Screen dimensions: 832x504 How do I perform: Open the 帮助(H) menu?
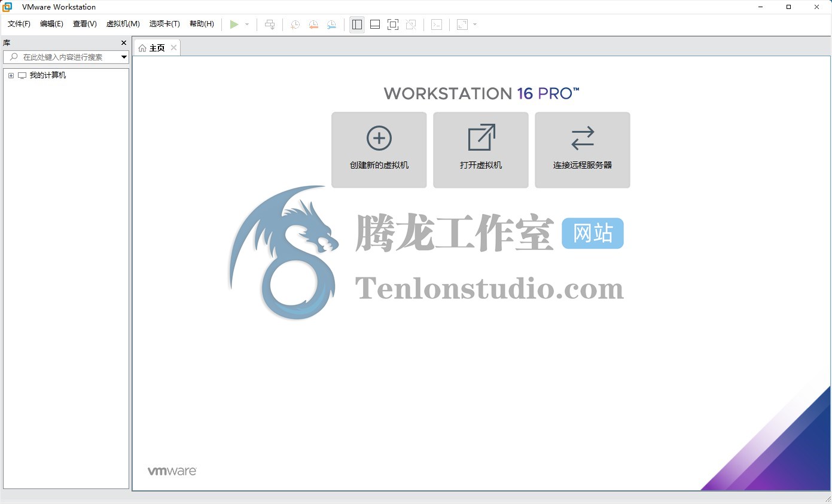pyautogui.click(x=202, y=24)
